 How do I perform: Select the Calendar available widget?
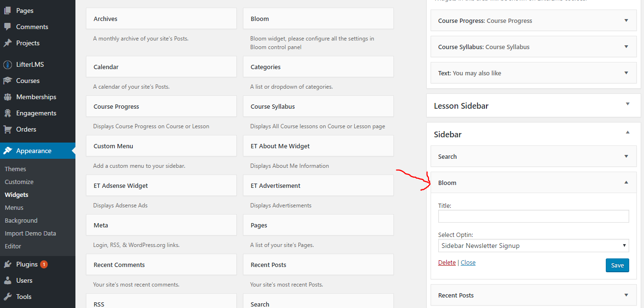click(x=161, y=67)
